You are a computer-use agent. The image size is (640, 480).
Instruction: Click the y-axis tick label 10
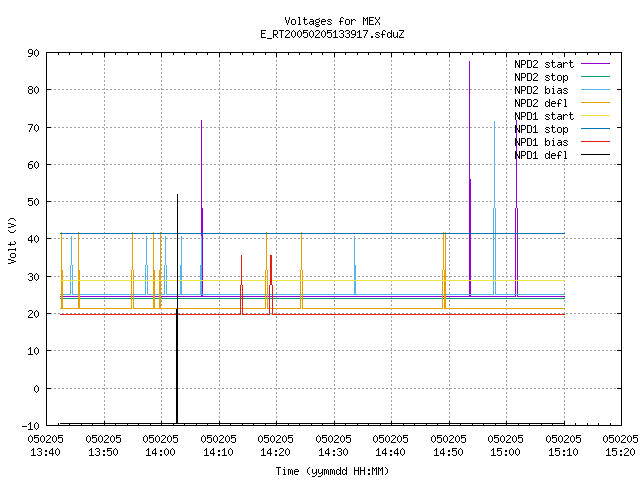coord(33,351)
